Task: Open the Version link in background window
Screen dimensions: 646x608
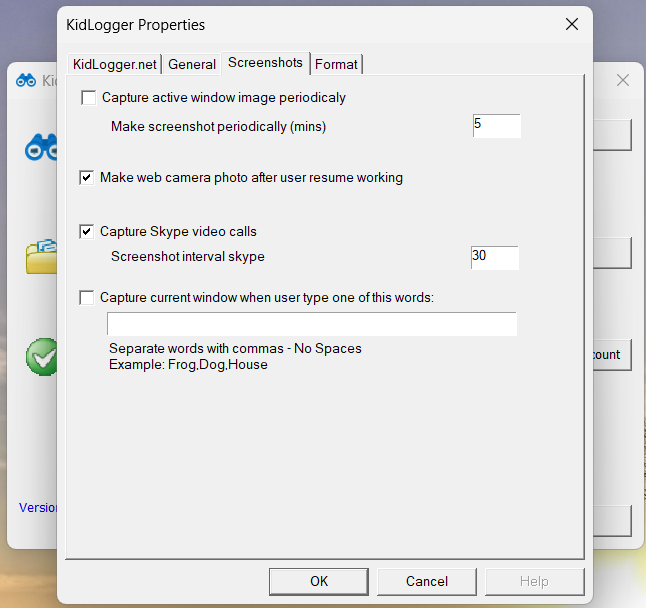Action: click(x=38, y=507)
